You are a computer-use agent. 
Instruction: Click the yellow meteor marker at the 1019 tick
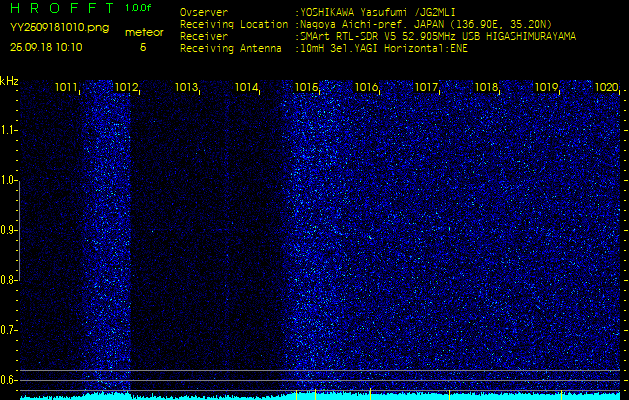pos(561,394)
